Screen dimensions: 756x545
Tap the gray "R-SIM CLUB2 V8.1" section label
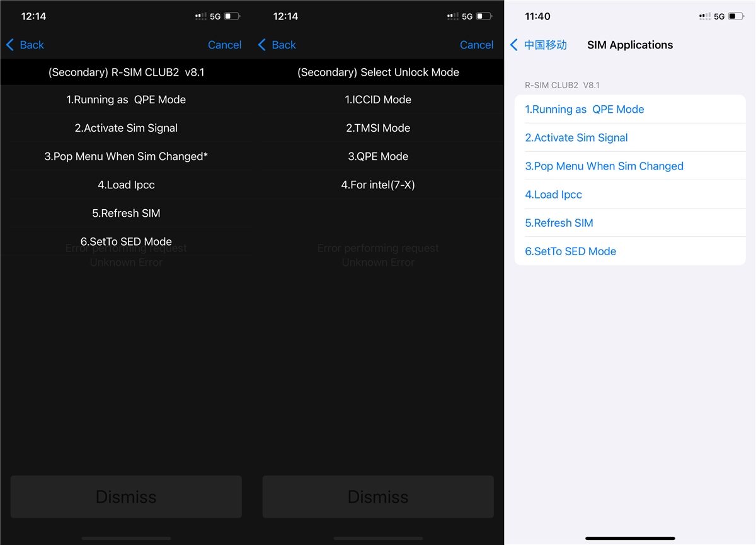click(563, 85)
